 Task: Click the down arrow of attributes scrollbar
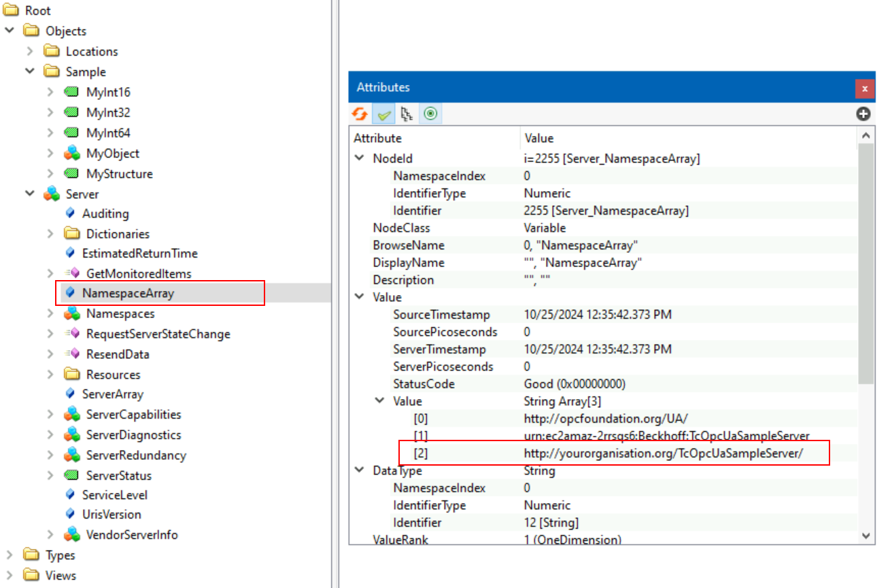pos(866,536)
